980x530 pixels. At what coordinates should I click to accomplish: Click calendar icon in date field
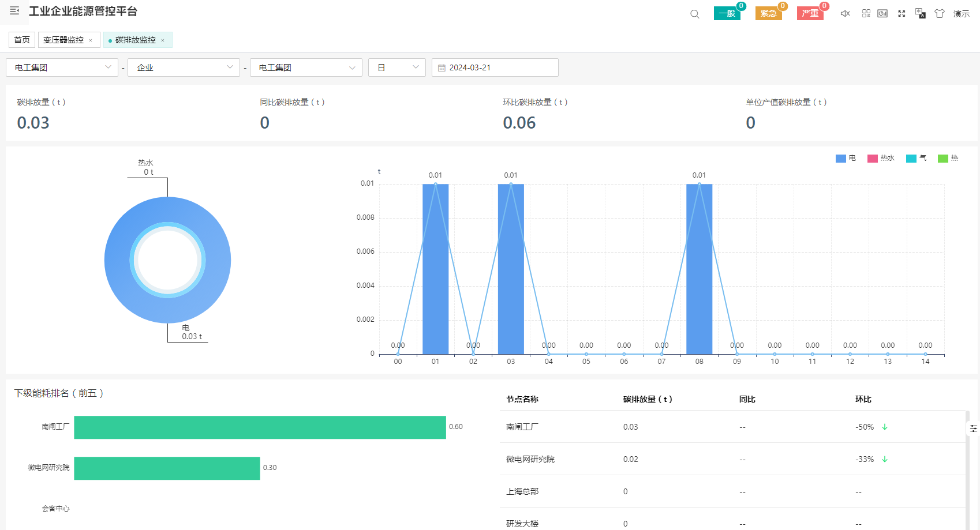click(442, 68)
